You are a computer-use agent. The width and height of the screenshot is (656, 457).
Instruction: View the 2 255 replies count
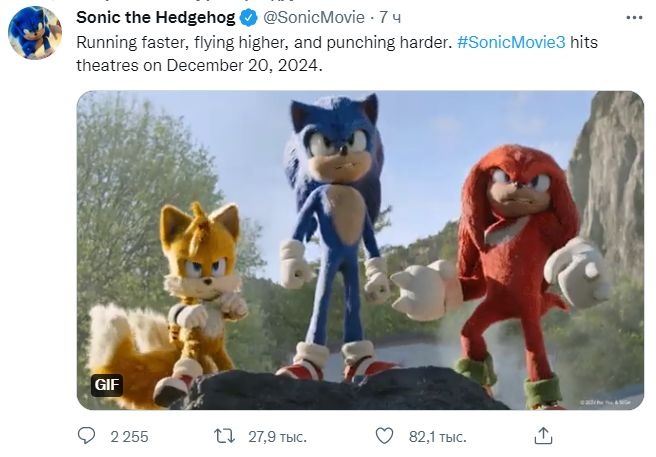tap(129, 436)
